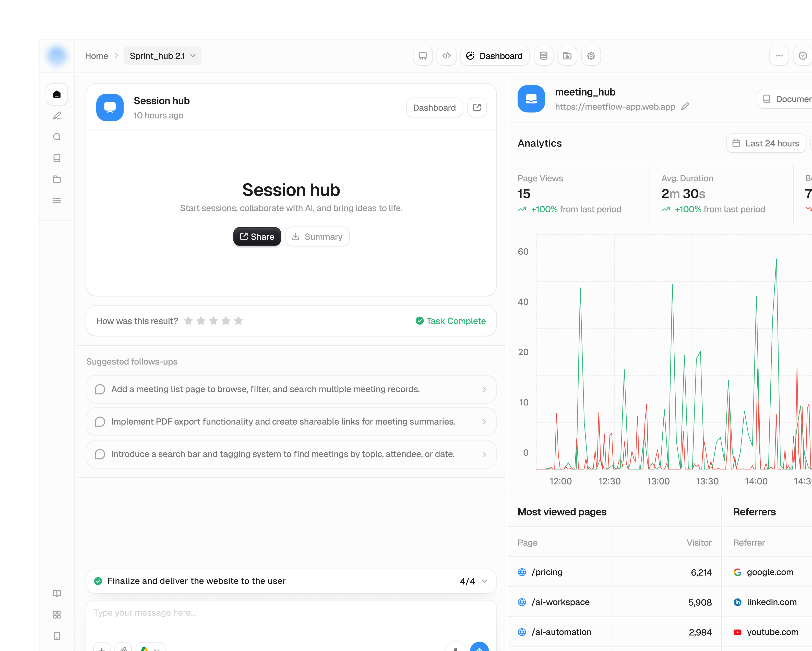Click the green Task Complete status
812x651 pixels.
[x=450, y=321]
